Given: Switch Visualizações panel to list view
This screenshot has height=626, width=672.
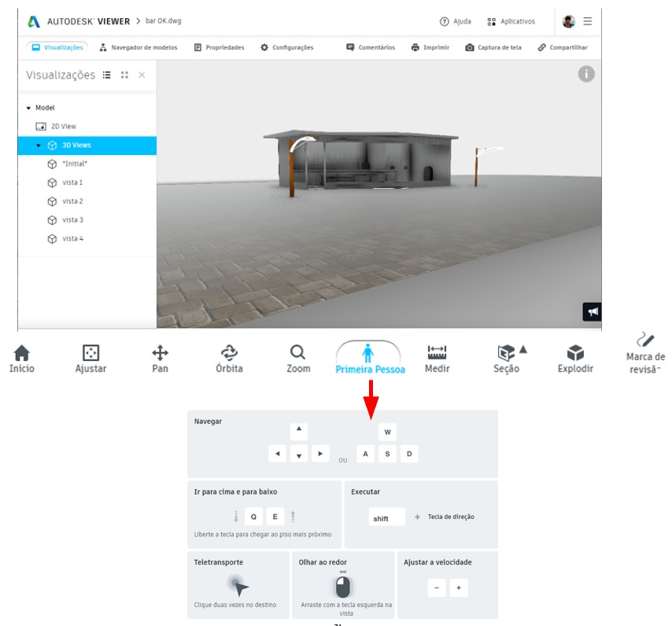Looking at the screenshot, I should pos(107,75).
